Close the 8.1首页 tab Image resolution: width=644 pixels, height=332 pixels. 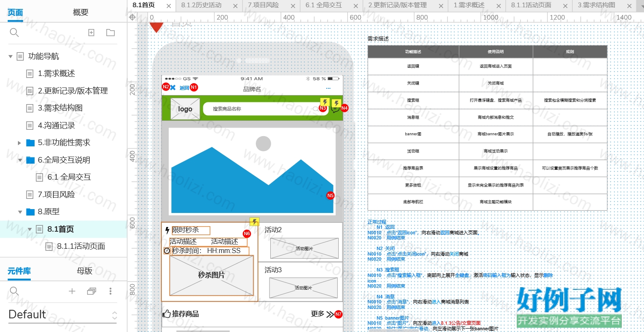click(169, 6)
